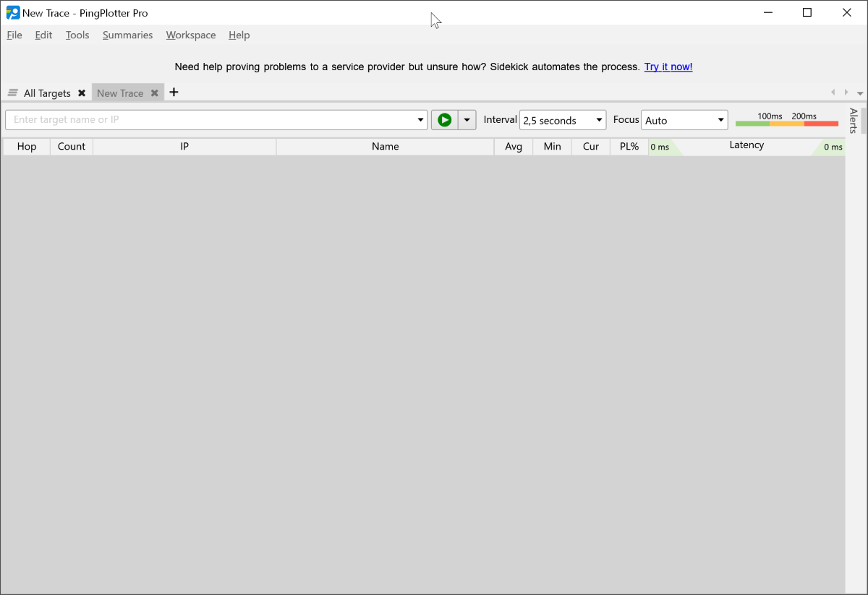Click the red latency scale segment
This screenshot has height=595, width=868.
[821, 124]
